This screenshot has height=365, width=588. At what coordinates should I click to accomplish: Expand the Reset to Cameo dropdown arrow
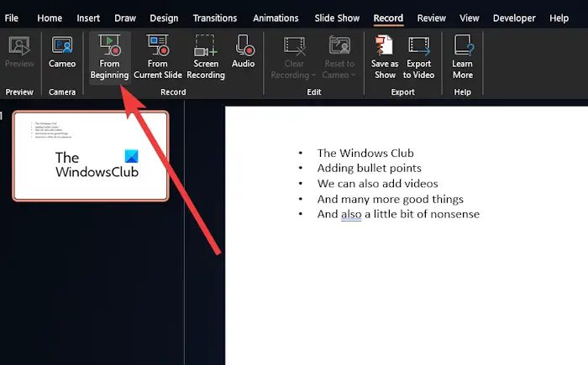click(353, 76)
